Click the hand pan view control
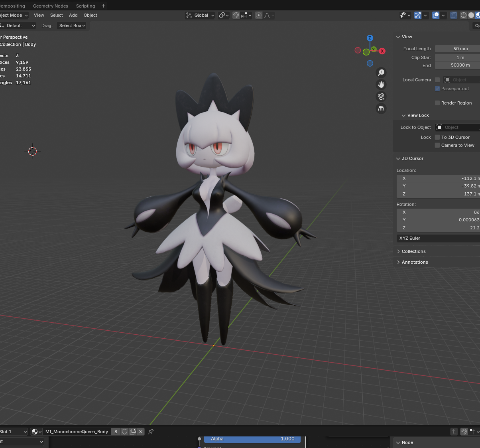 (381, 85)
